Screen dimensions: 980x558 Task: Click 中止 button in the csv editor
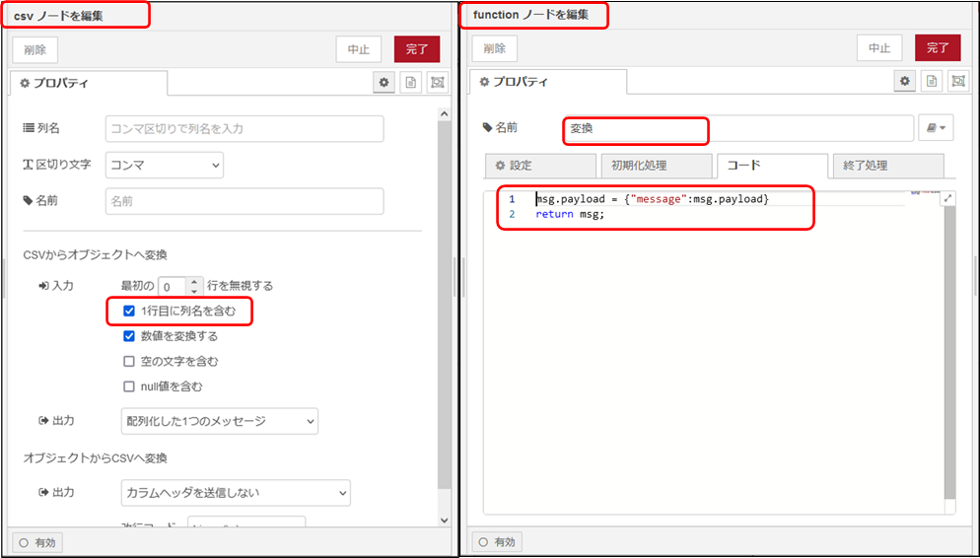359,50
